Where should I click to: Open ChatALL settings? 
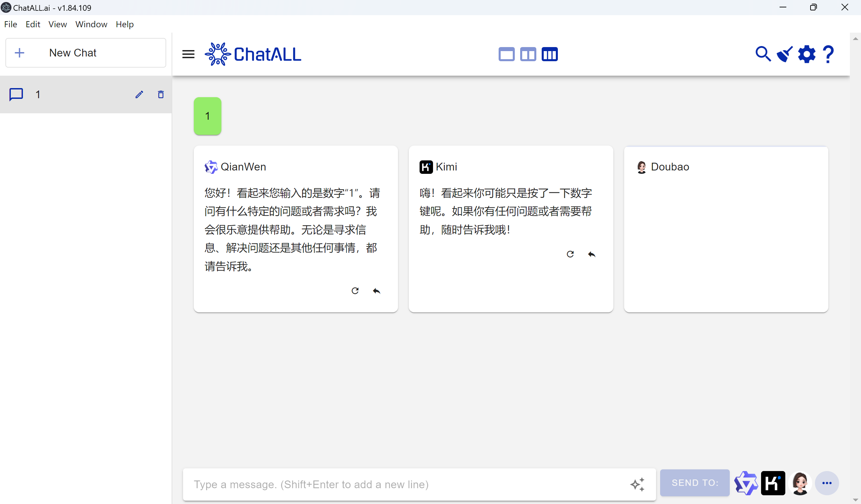806,54
